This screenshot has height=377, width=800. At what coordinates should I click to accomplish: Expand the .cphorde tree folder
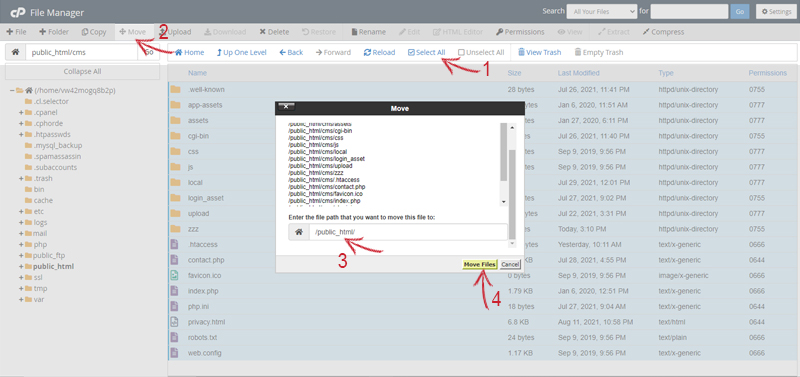[21, 123]
